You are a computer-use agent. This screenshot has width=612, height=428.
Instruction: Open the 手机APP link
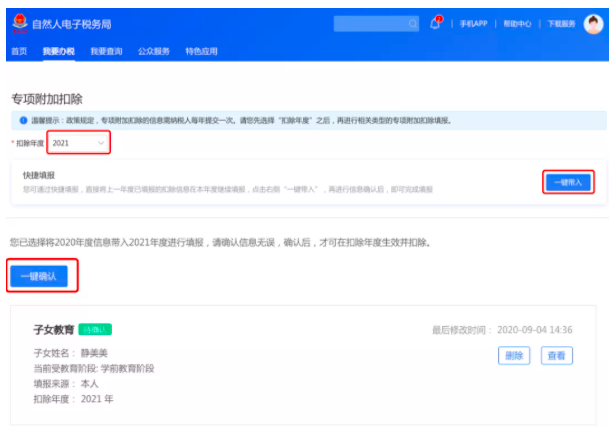click(x=473, y=24)
